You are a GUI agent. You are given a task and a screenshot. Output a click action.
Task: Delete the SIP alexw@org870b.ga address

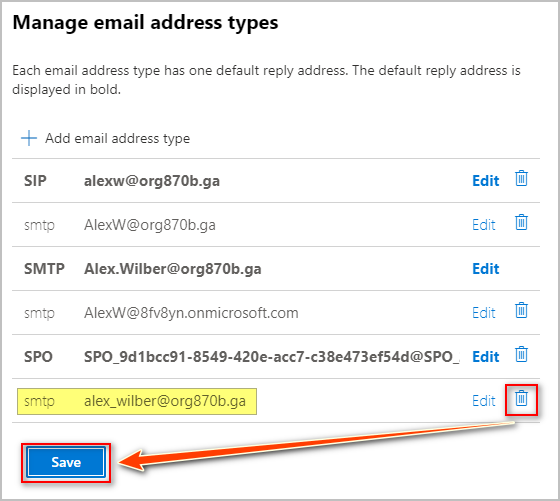coord(521,178)
